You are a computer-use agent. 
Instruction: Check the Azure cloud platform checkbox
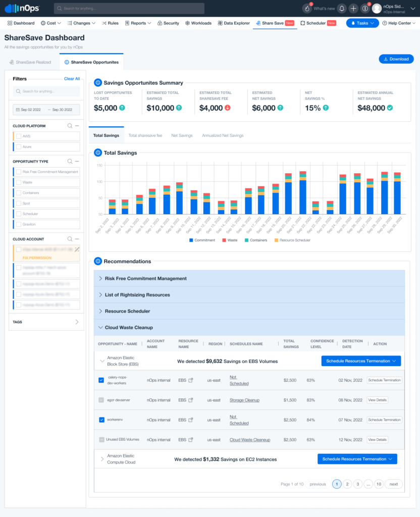[x=19, y=147]
